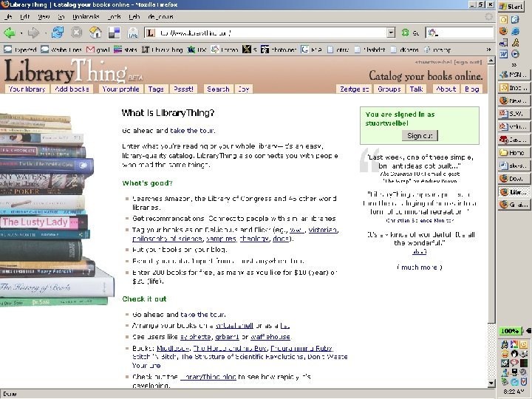Image resolution: width=532 pixels, height=399 pixels.
Task: Launch Word from quick launch icons
Action: coord(503,54)
